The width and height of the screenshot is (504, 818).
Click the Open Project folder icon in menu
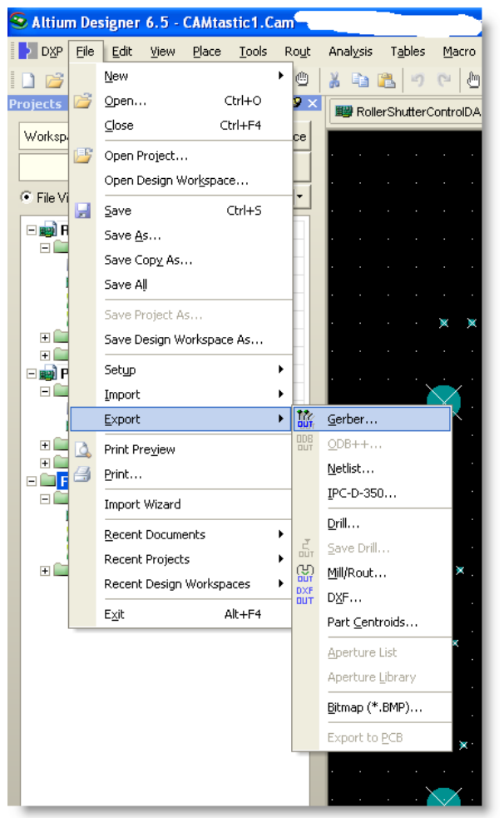tap(83, 156)
